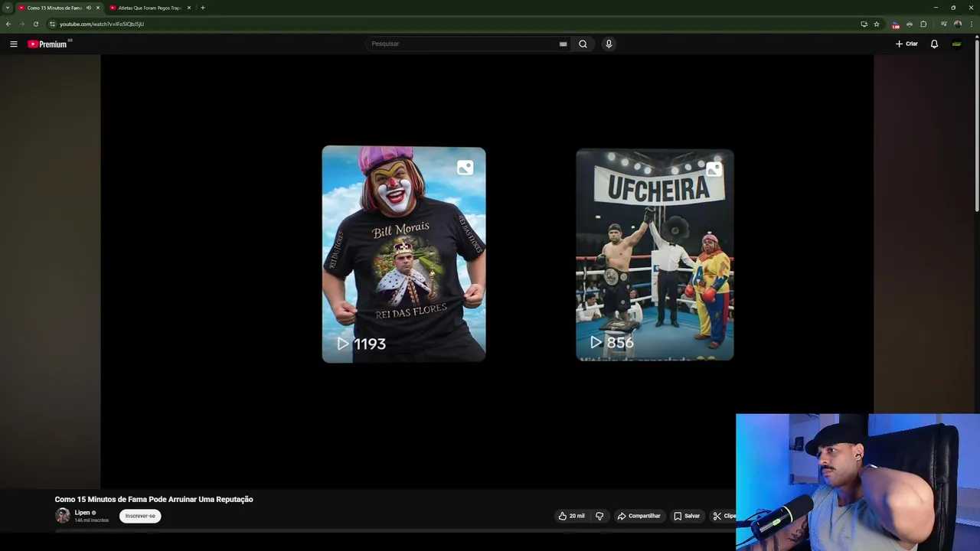
Task: Install app icon in address bar
Action: click(864, 24)
